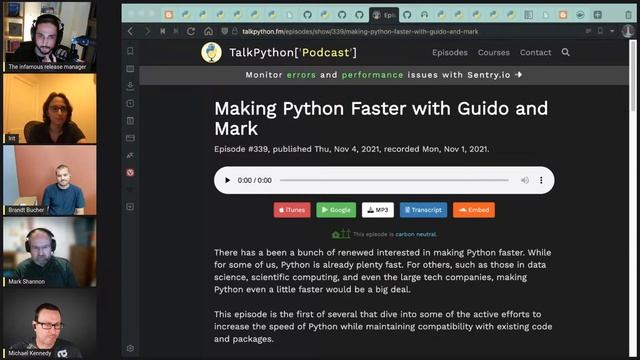
Task: Open the green Google podcast button
Action: (336, 210)
